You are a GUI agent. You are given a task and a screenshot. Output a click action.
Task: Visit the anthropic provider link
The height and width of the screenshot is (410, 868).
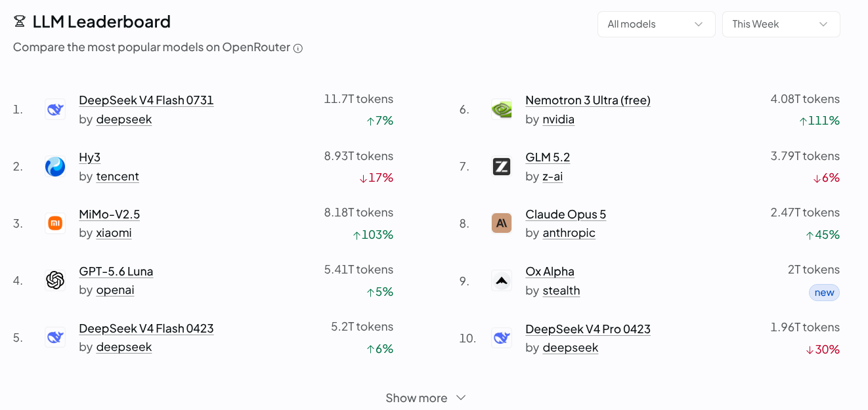point(569,233)
